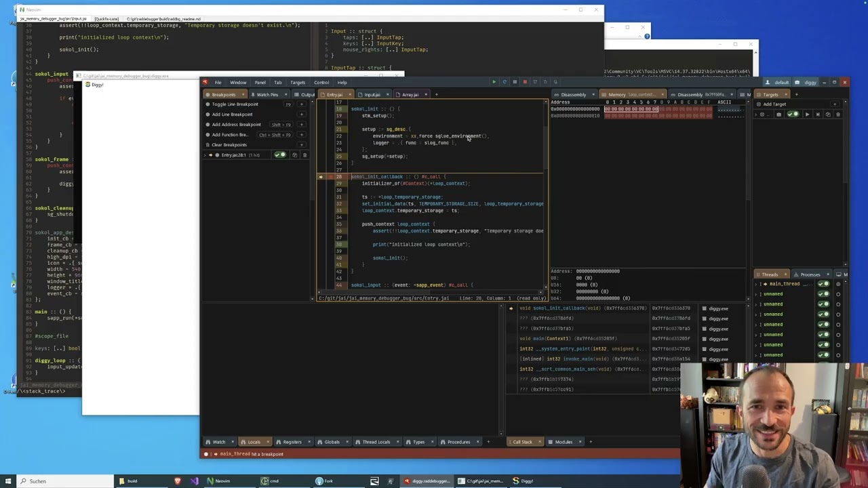Screen dimensions: 868x488
Task: Open the File menu
Action: pyautogui.click(x=218, y=83)
